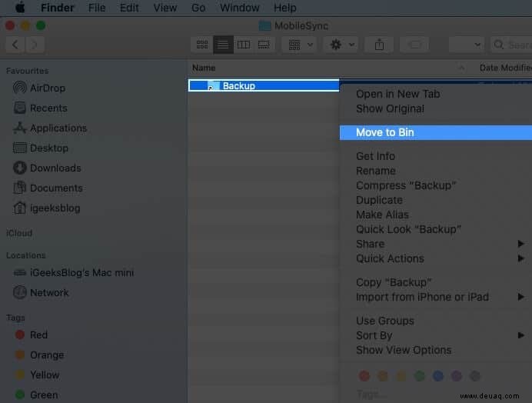This screenshot has width=532, height=403.
Task: Choose Rename from context menu
Action: 376,171
